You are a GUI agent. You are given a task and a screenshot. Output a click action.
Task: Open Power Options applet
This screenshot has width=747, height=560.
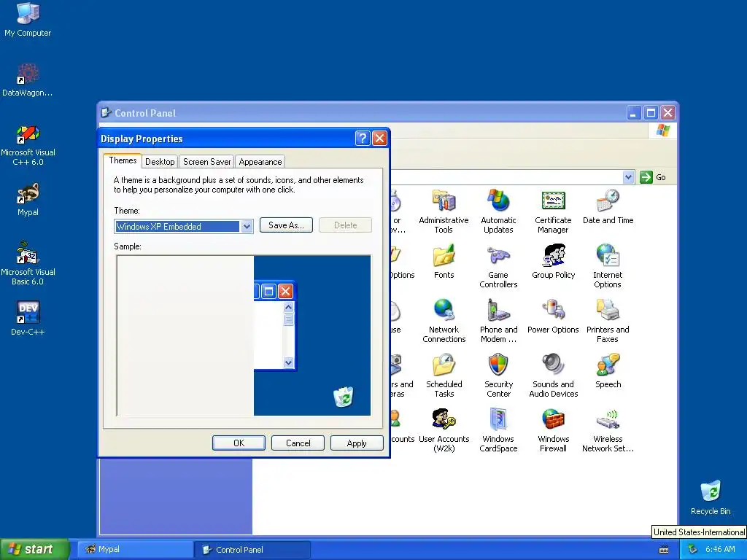tap(553, 316)
